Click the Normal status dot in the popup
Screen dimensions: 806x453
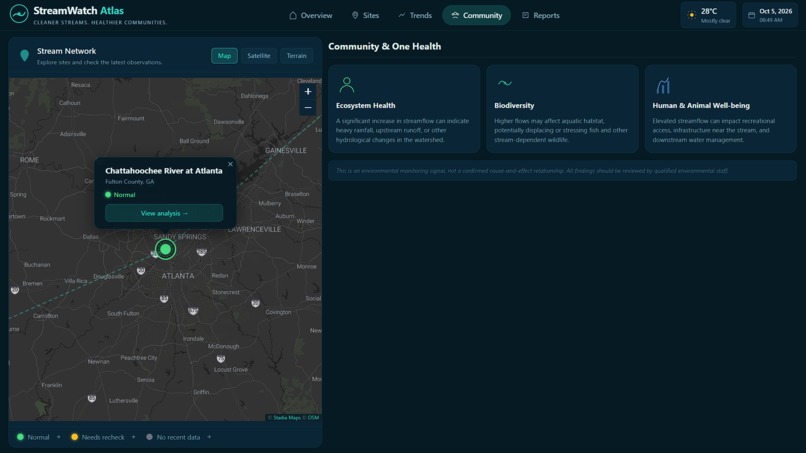point(108,195)
